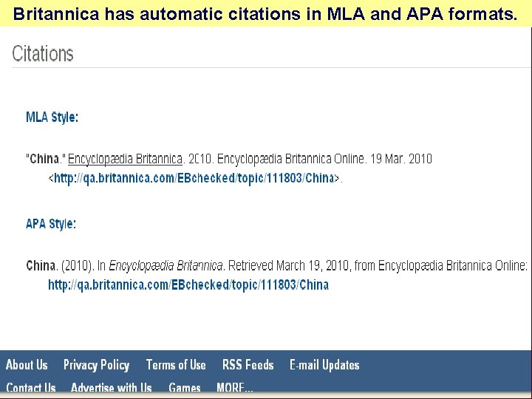Open the MORE... footer link
The height and width of the screenshot is (399, 532).
coord(235,387)
